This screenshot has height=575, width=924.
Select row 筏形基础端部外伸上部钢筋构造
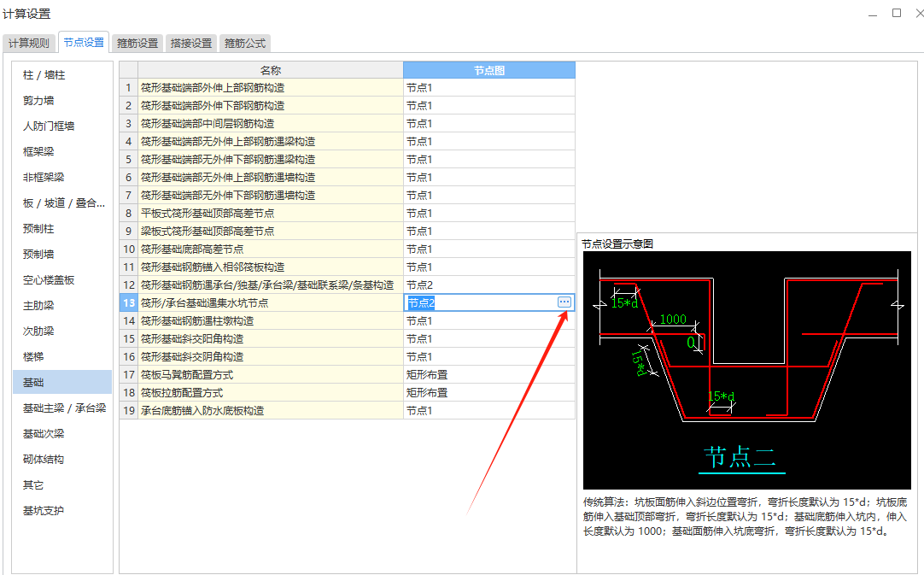(x=271, y=88)
